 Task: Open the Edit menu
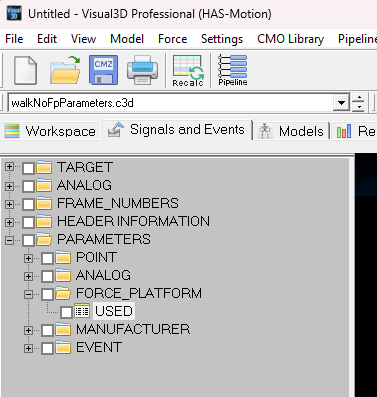tap(47, 39)
